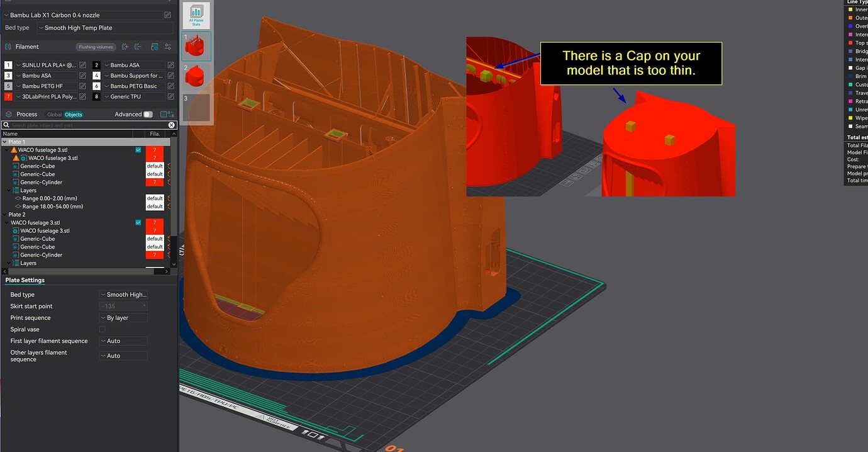Open Plate Settings Bed type dropdown
Screen dimensions: 868x452
tap(123, 295)
